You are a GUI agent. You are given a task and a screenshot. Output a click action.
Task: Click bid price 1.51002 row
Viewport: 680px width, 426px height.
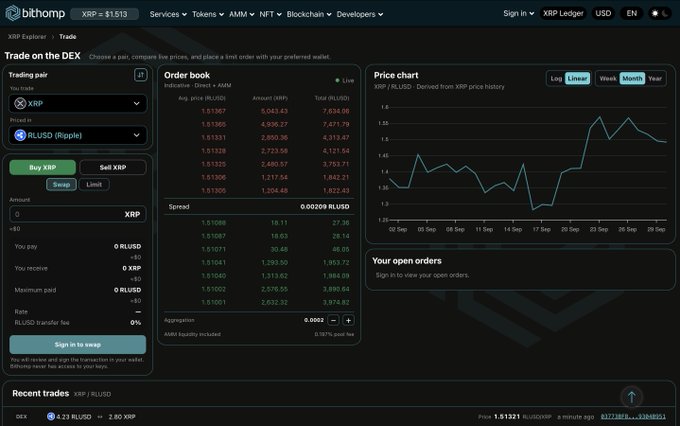(259, 289)
